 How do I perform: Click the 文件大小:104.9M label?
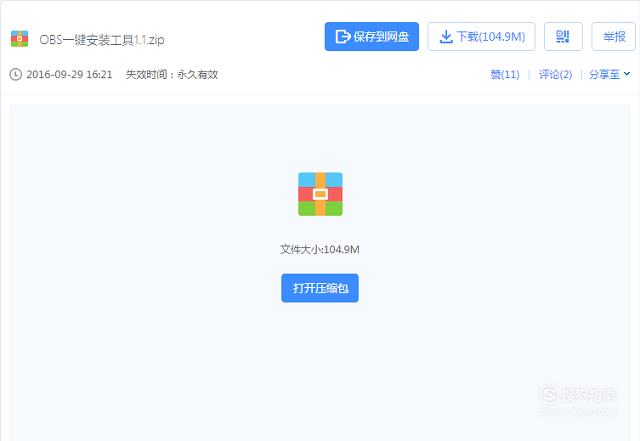pyautogui.click(x=320, y=249)
